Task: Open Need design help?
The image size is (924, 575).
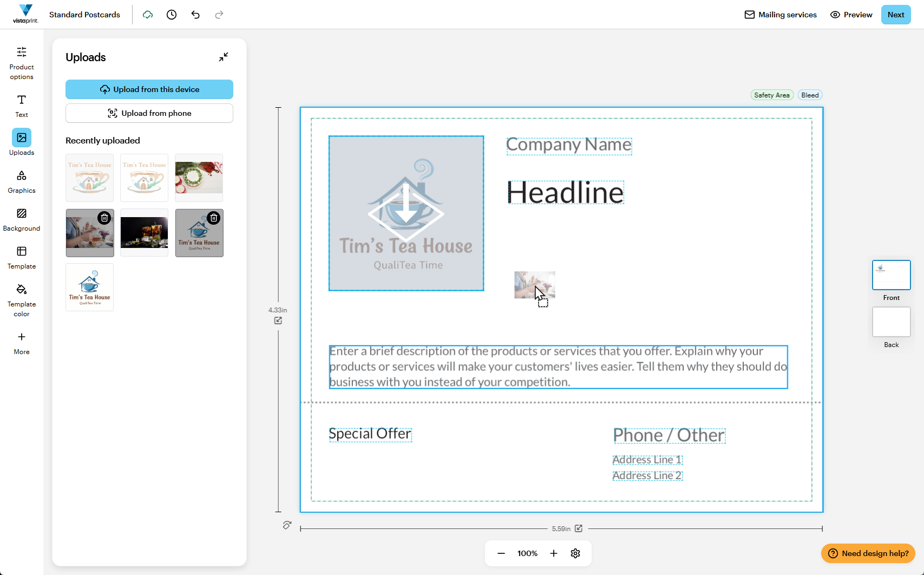Action: [868, 553]
